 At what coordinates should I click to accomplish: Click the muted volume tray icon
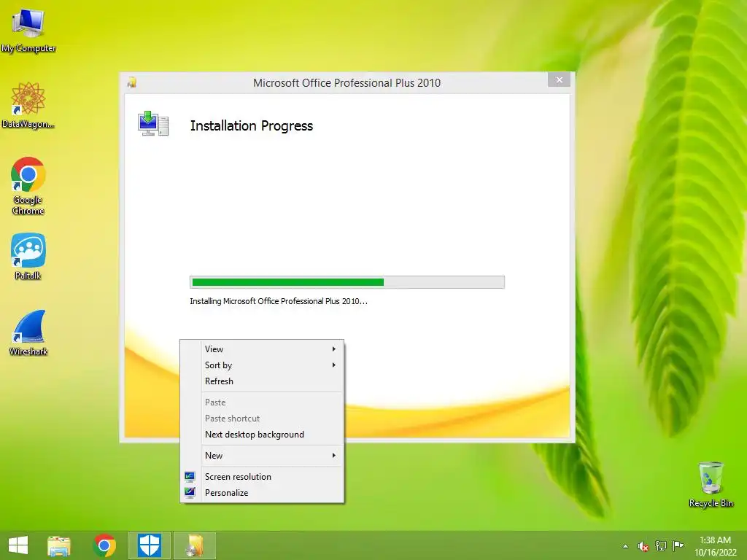click(x=643, y=546)
